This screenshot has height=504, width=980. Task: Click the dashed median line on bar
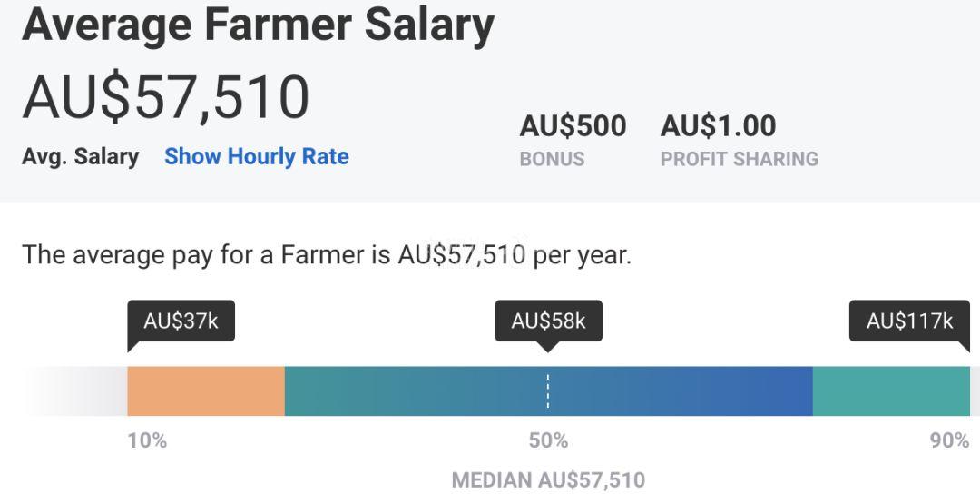(x=548, y=391)
